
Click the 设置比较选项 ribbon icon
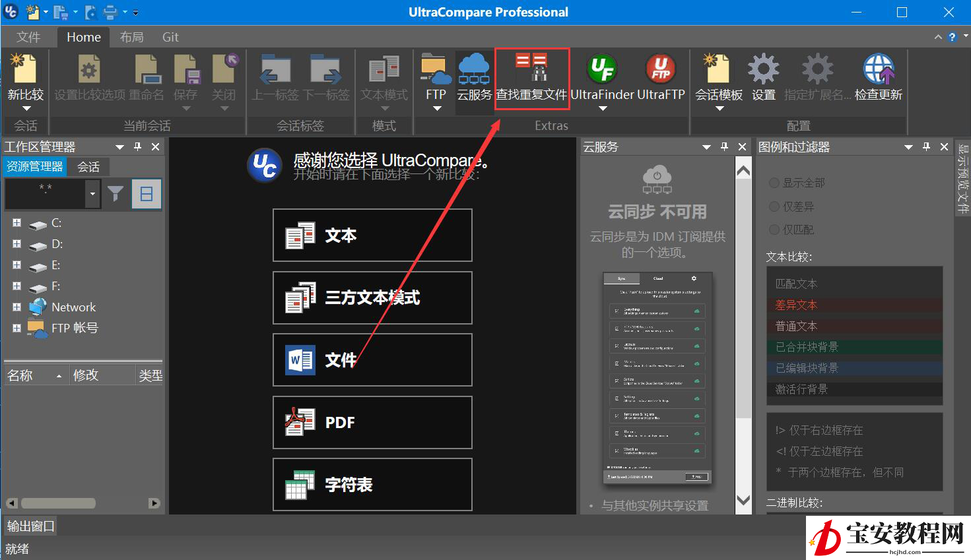[90, 77]
